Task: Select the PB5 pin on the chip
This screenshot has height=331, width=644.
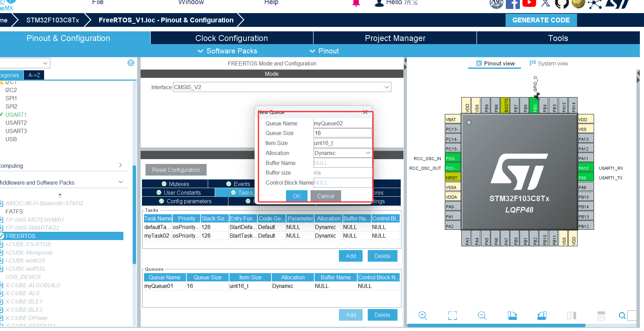Action: [535, 105]
